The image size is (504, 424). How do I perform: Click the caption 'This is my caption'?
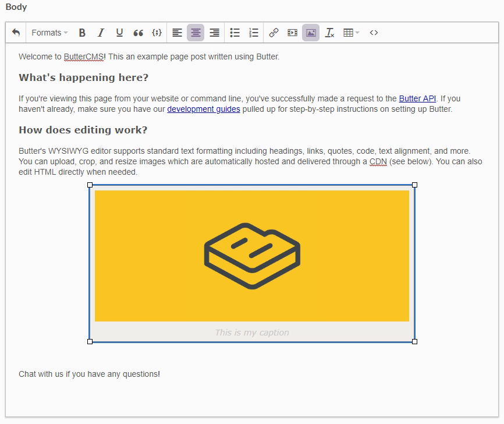[x=252, y=333]
